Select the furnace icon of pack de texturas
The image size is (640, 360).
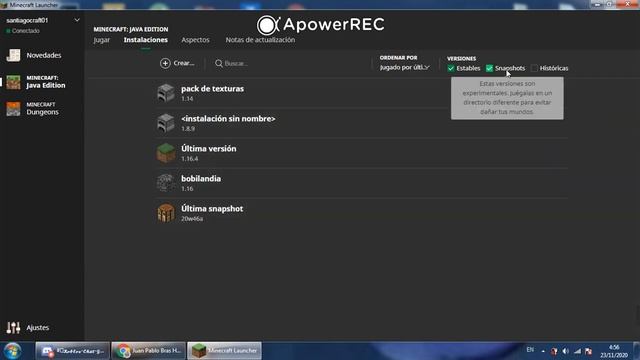166,93
